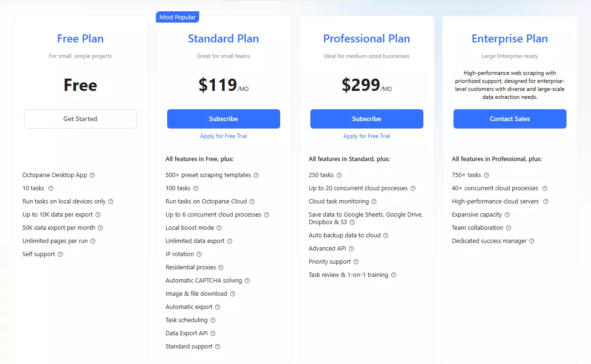
Task: Click Get Started on Free Plan
Action: pyautogui.click(x=81, y=119)
